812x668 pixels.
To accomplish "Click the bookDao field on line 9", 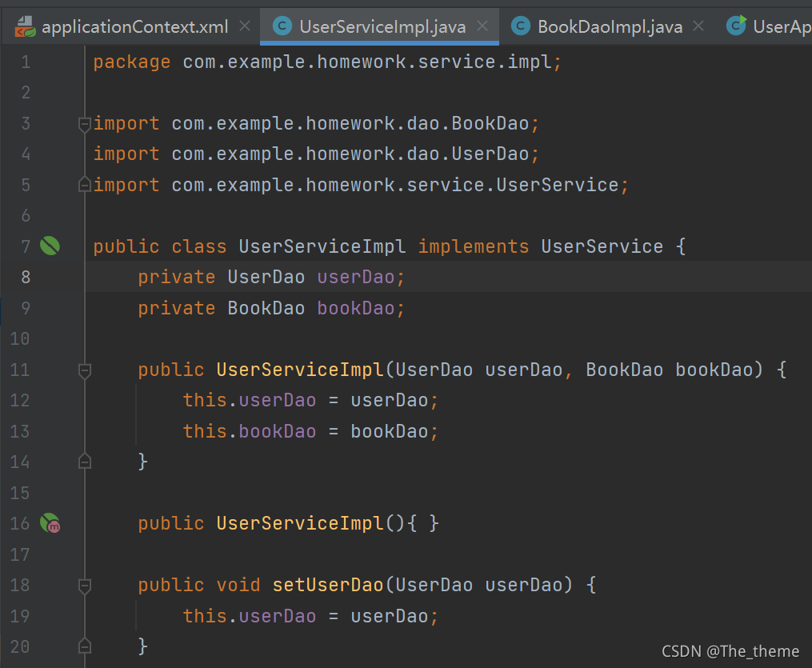I will pos(356,308).
